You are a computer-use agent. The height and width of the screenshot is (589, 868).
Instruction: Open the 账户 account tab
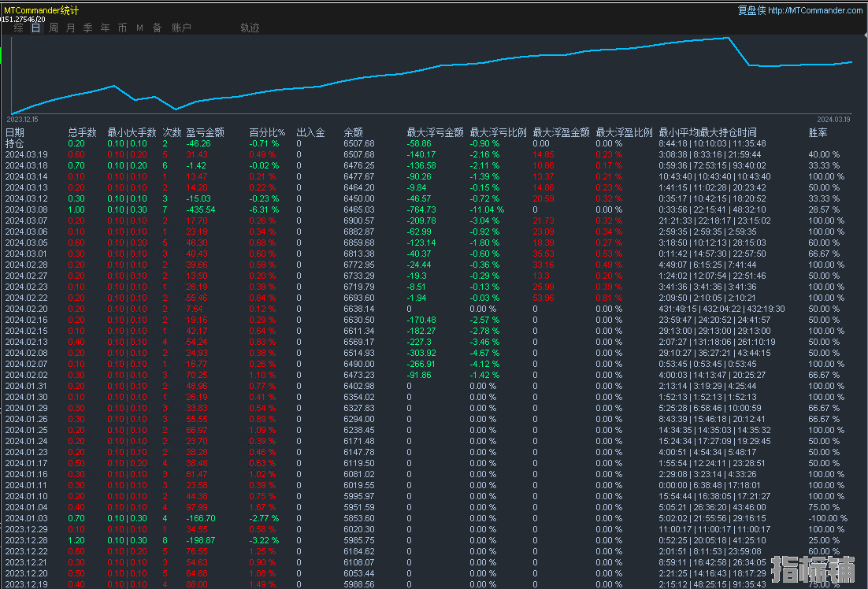[181, 28]
